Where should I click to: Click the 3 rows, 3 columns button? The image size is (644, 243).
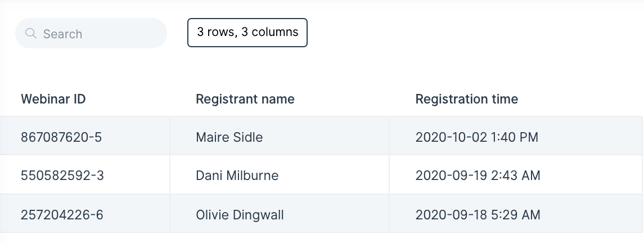(247, 33)
